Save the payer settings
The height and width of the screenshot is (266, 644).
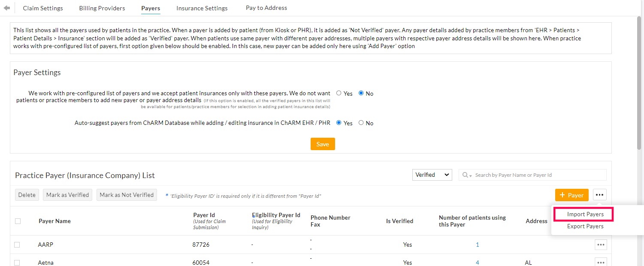coord(322,144)
